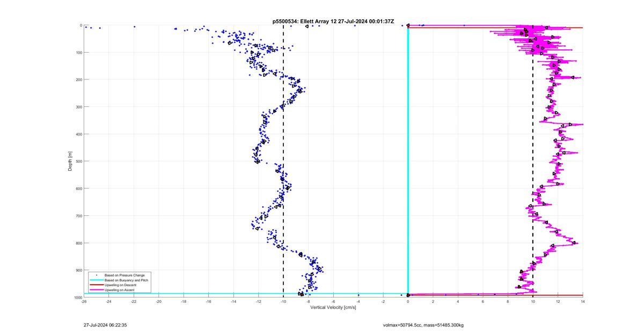Select legend entry "Upwelling on Ascent"

tap(119, 290)
